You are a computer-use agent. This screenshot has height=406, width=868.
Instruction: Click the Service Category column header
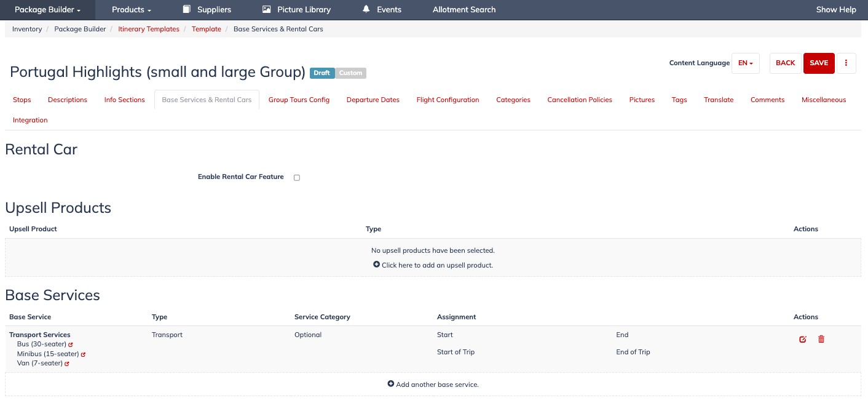[x=322, y=317]
